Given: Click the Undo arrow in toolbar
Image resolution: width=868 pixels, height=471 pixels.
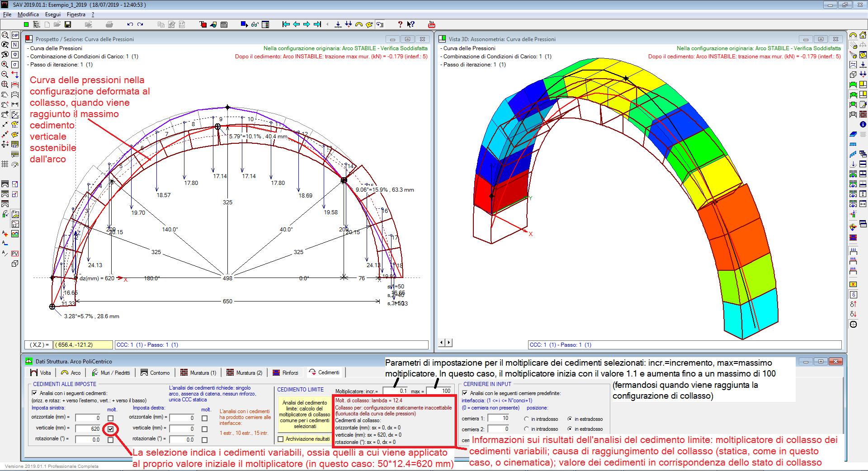Looking at the screenshot, I should [x=130, y=24].
